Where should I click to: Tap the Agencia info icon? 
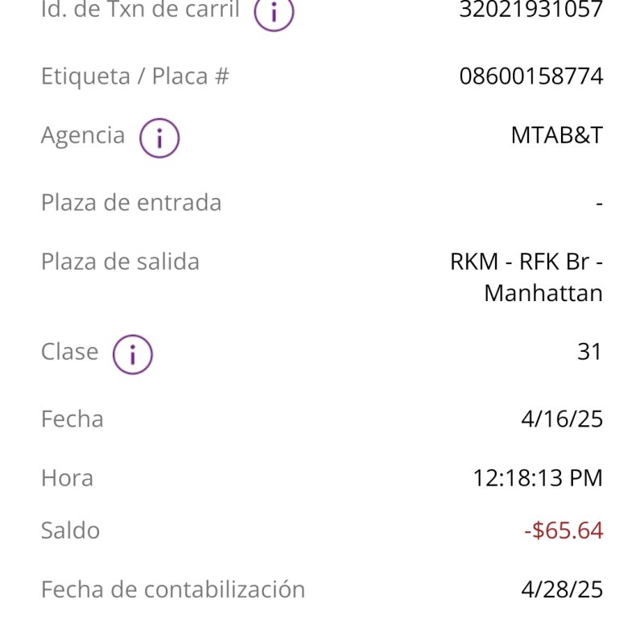(x=159, y=138)
